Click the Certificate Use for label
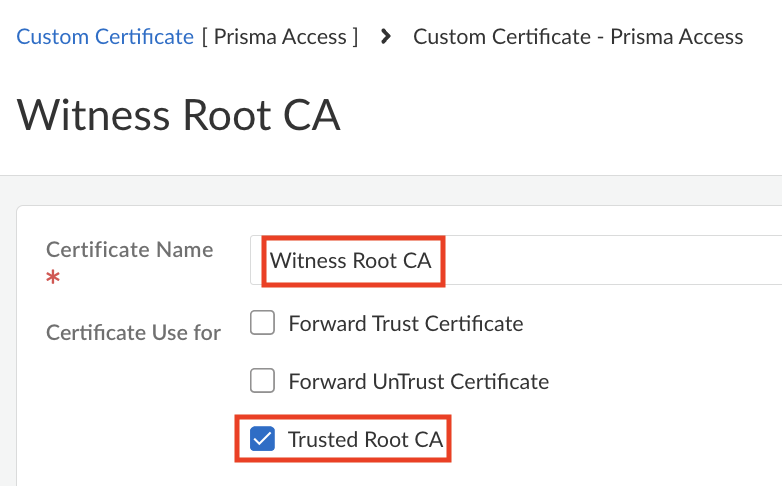This screenshot has height=486, width=782. pyautogui.click(x=133, y=332)
